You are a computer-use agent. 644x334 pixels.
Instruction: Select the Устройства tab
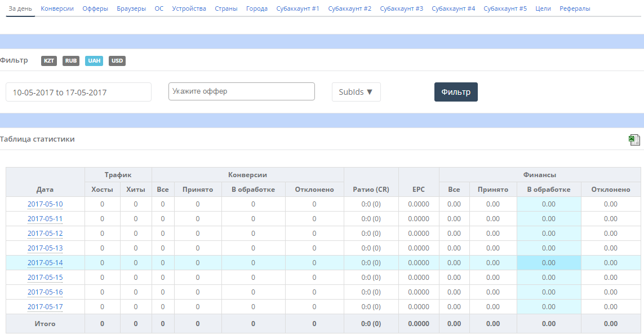click(x=189, y=8)
